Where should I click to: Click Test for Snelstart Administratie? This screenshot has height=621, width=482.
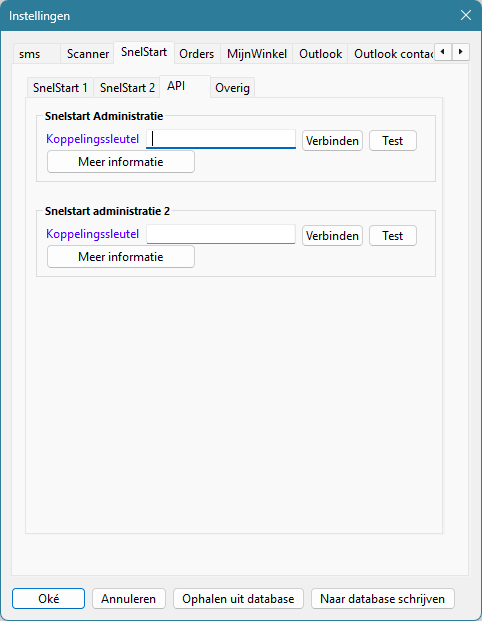coord(392,141)
